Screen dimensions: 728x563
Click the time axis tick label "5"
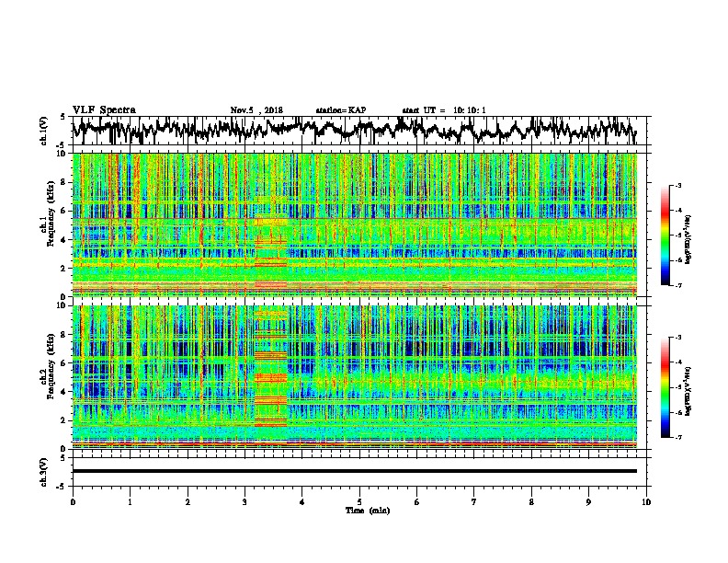359,502
